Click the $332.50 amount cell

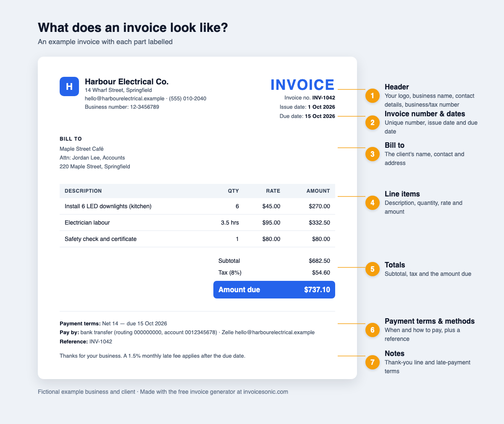(x=319, y=222)
